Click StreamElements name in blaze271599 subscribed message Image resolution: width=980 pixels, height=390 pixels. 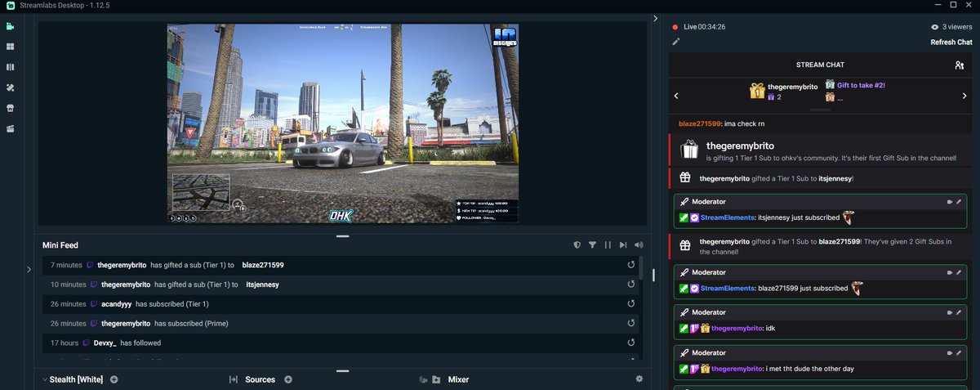[x=728, y=288]
